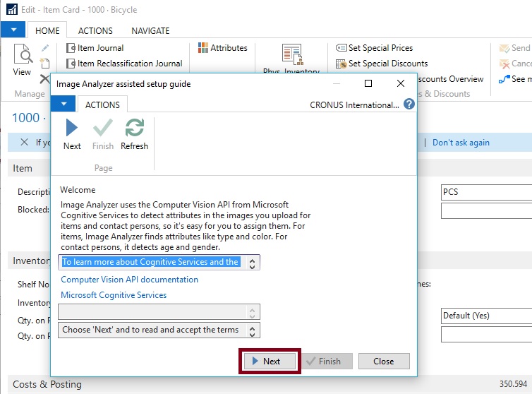
Task: Switch to the NAVIGATE ribbon tab
Action: tap(150, 31)
